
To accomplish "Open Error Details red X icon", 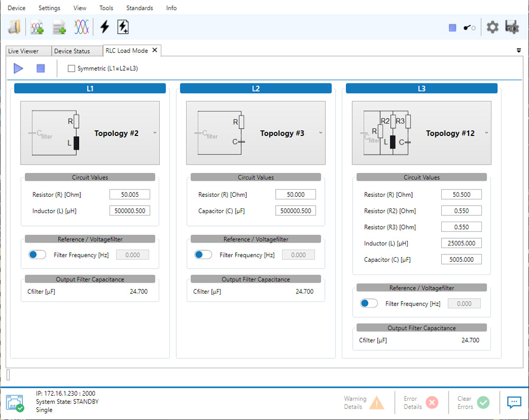I will [x=432, y=403].
